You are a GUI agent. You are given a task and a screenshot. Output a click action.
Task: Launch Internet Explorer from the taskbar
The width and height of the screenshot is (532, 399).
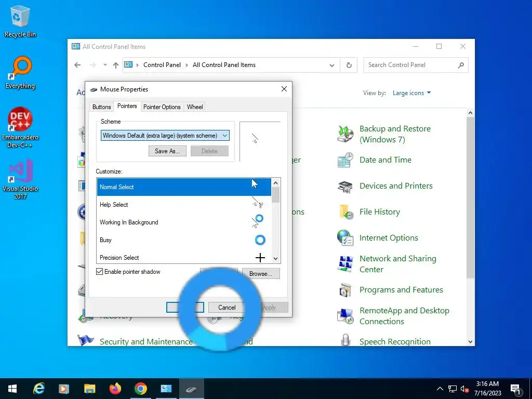tap(38, 389)
